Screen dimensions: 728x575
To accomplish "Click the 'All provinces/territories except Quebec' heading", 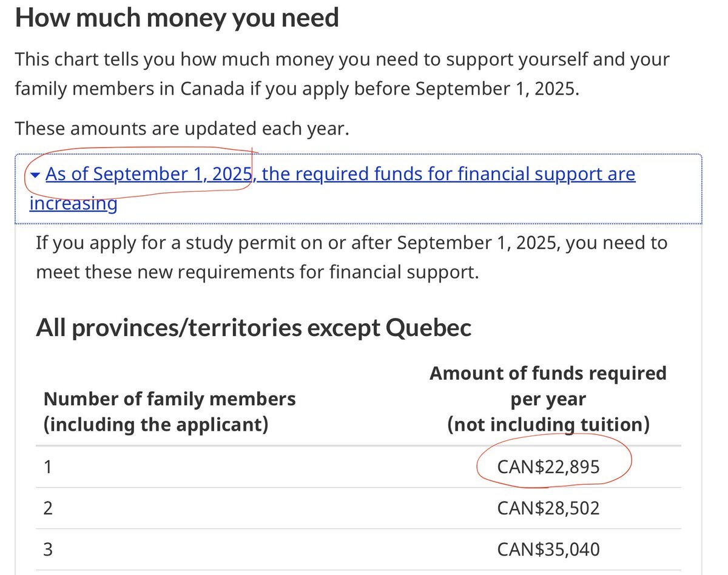I will click(x=254, y=328).
